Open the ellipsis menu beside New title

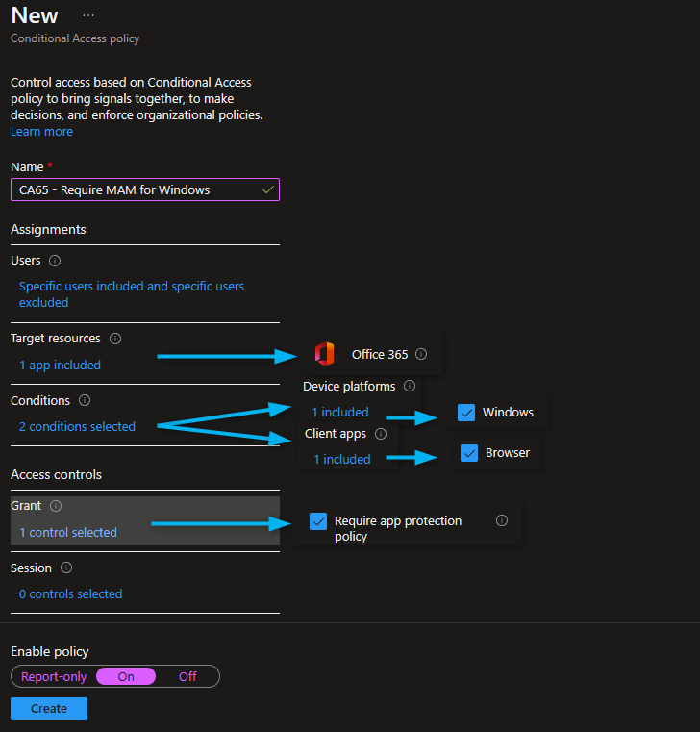click(88, 16)
